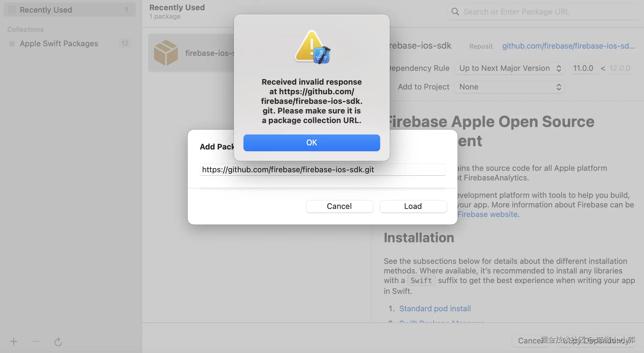Click the minus icon to remove collection
The image size is (644, 353).
(x=36, y=341)
